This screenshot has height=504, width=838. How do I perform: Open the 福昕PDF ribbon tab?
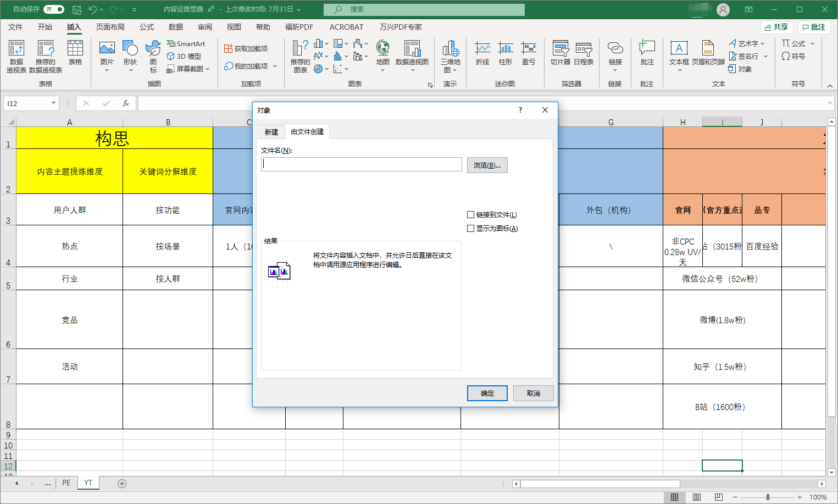298,26
